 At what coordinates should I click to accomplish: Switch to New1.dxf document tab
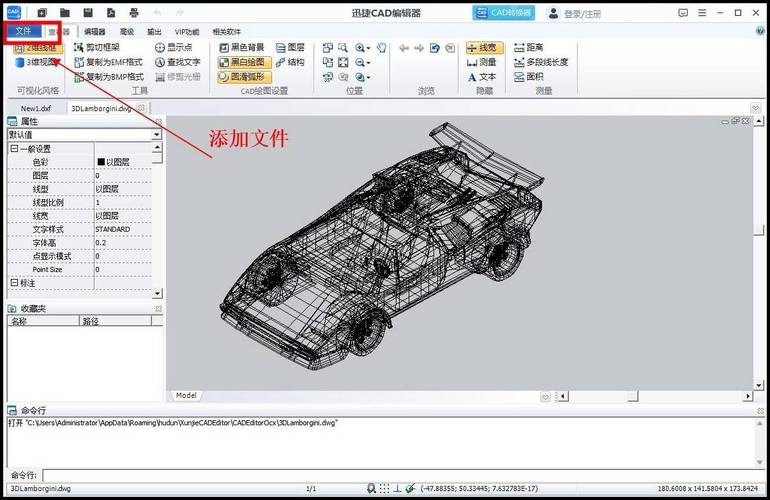(36, 109)
